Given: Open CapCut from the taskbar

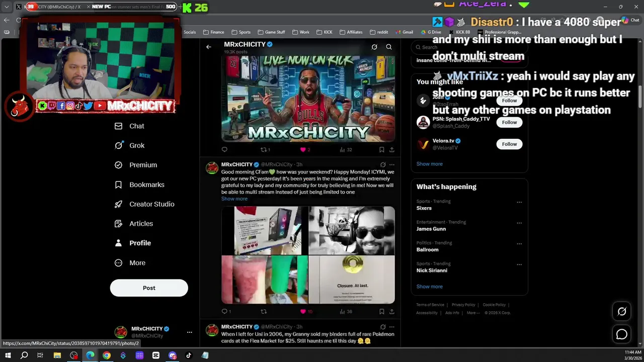Looking at the screenshot, I should 156,355.
